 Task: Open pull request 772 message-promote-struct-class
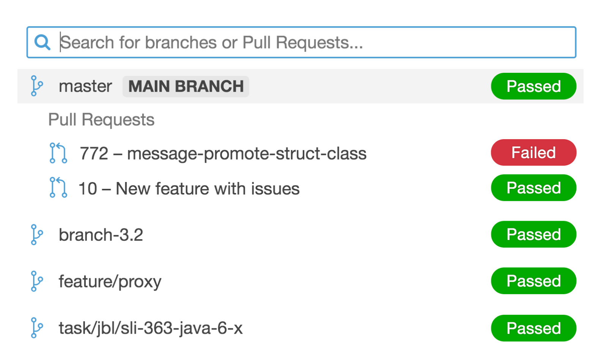223,153
